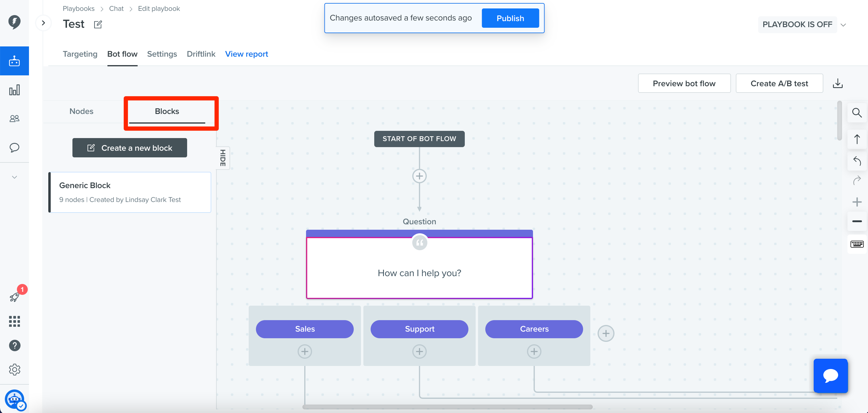Open the app grid icon in sidebar

14,321
